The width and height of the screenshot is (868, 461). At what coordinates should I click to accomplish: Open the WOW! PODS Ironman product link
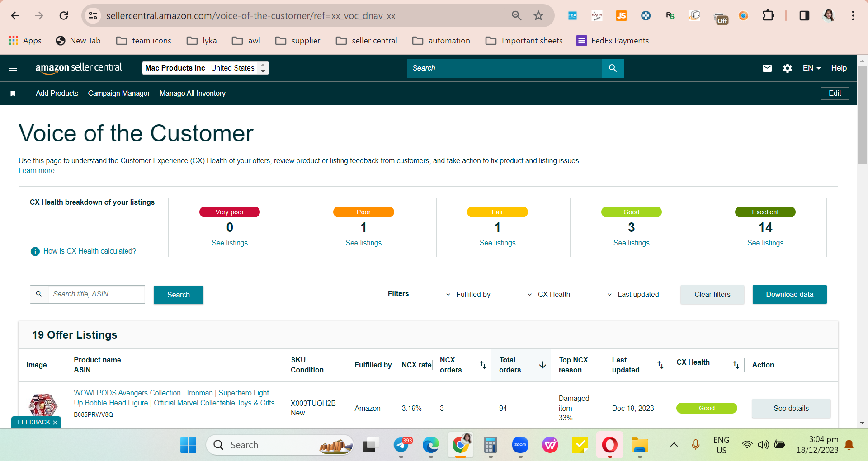tap(174, 398)
